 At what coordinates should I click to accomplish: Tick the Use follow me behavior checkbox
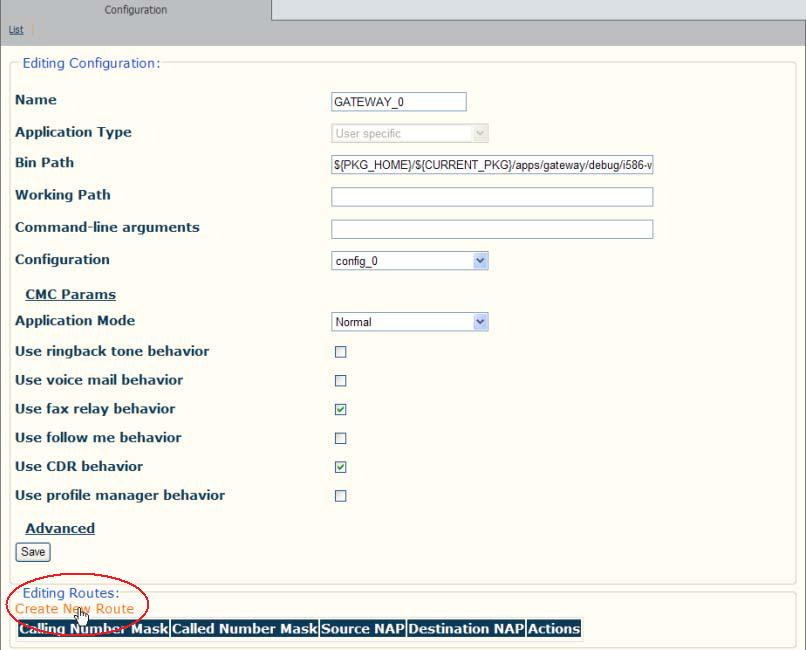(340, 438)
